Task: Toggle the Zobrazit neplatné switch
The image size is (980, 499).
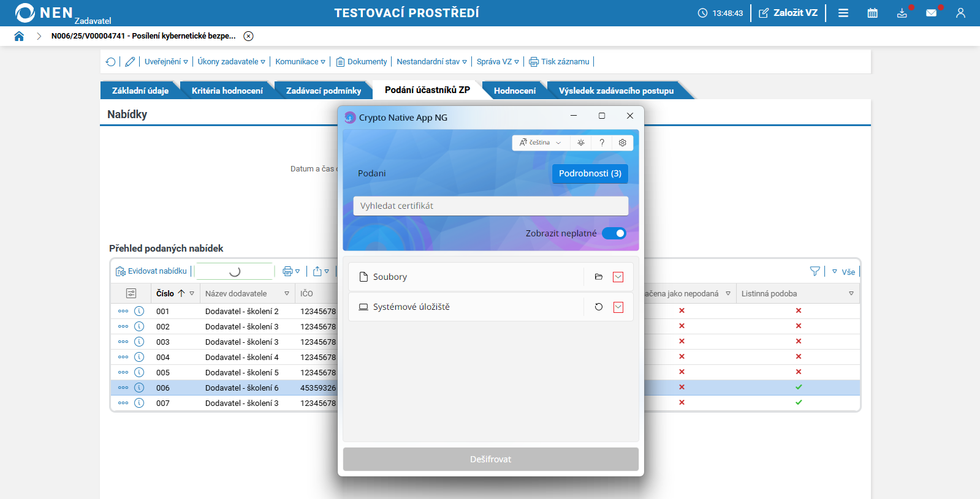Action: (614, 233)
